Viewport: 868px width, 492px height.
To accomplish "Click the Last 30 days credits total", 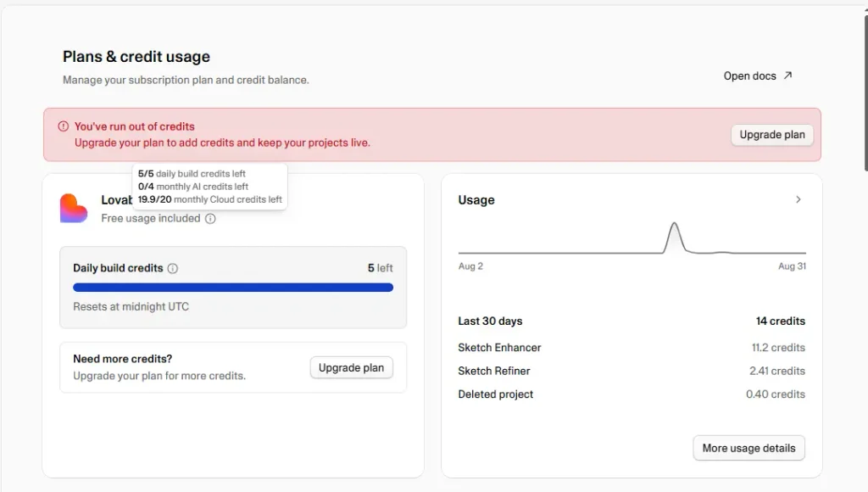I will [x=781, y=321].
